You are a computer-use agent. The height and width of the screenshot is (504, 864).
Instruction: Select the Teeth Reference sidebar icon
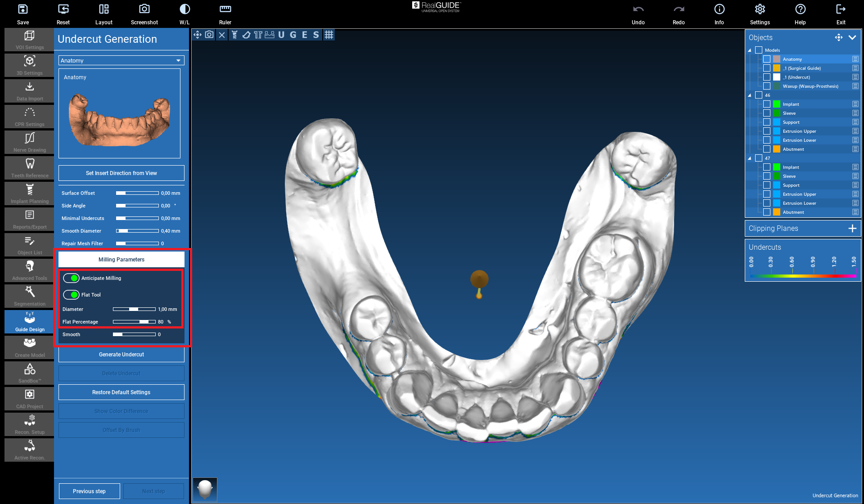(30, 167)
